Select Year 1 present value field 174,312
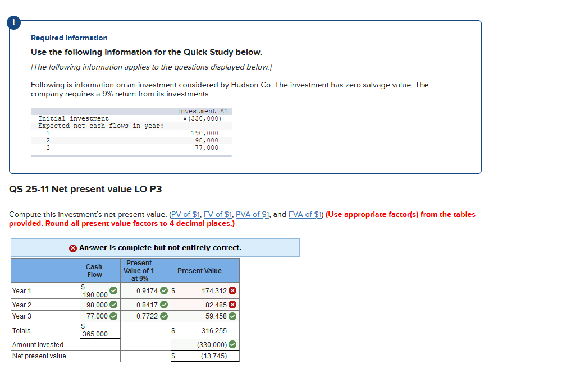 coord(205,290)
